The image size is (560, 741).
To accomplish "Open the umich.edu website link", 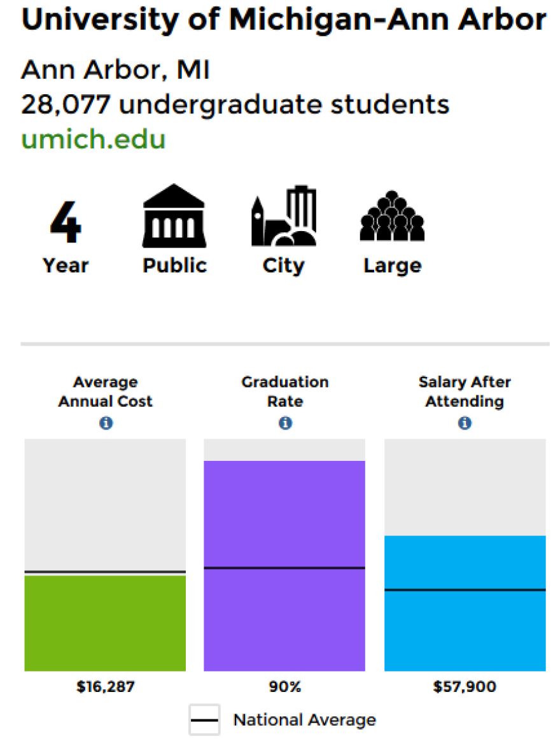I will (x=93, y=139).
